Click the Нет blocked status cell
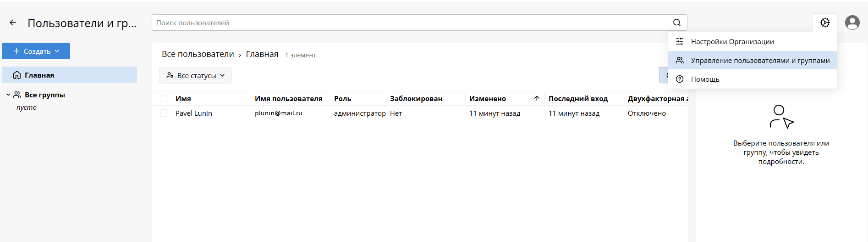Viewport: 868px width, 242px height. (x=396, y=113)
